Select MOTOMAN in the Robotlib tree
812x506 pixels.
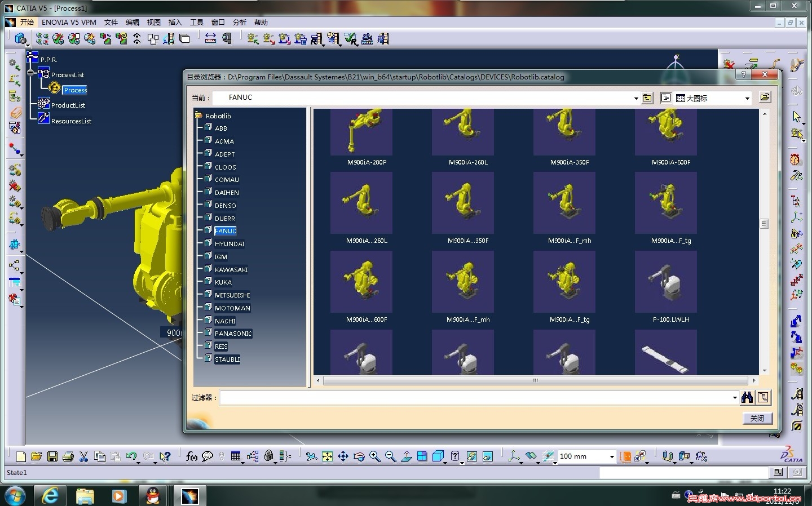[x=232, y=308]
